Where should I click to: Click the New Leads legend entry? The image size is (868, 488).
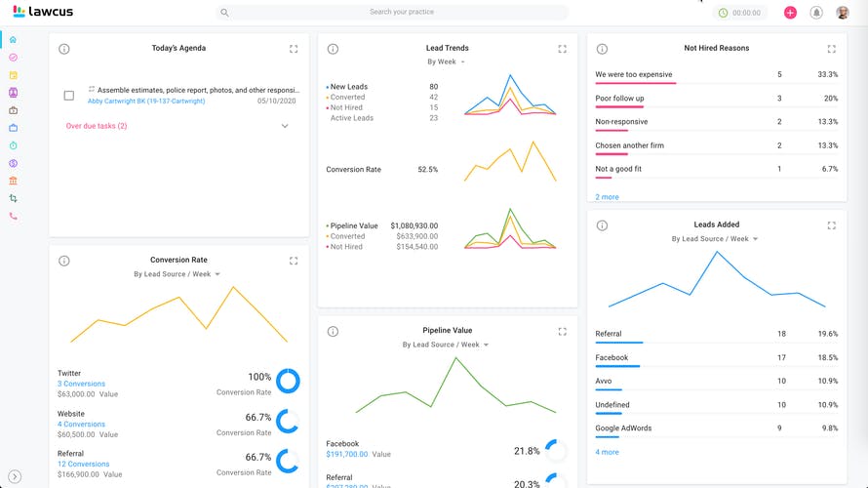pyautogui.click(x=347, y=87)
